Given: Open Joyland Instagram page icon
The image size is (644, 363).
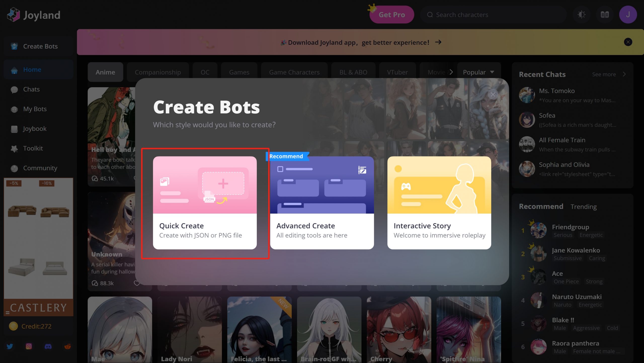Looking at the screenshot, I should (29, 346).
